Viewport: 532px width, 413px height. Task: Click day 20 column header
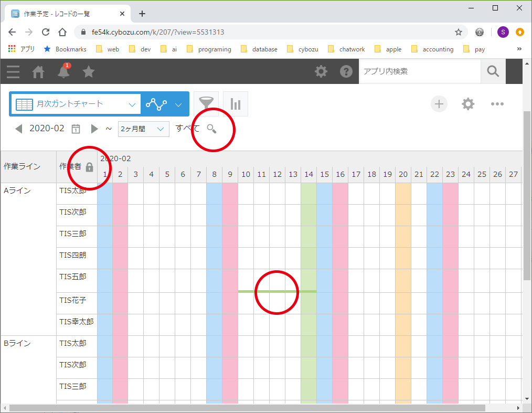(403, 174)
